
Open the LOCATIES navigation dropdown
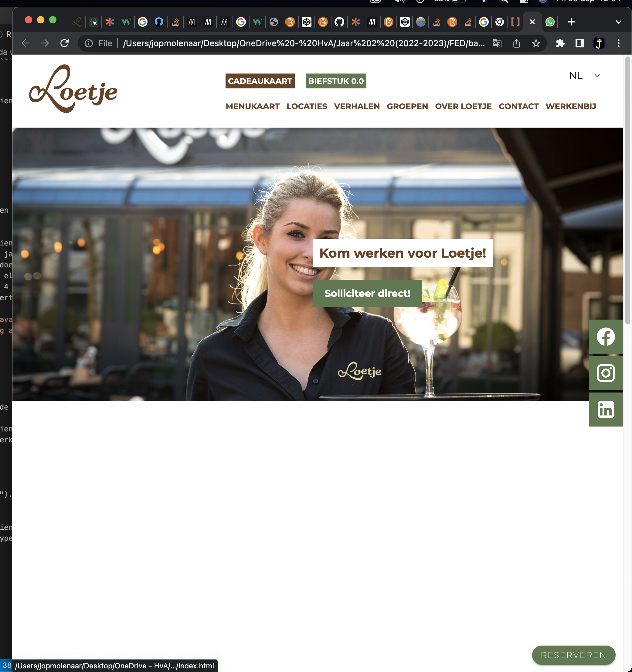click(307, 106)
